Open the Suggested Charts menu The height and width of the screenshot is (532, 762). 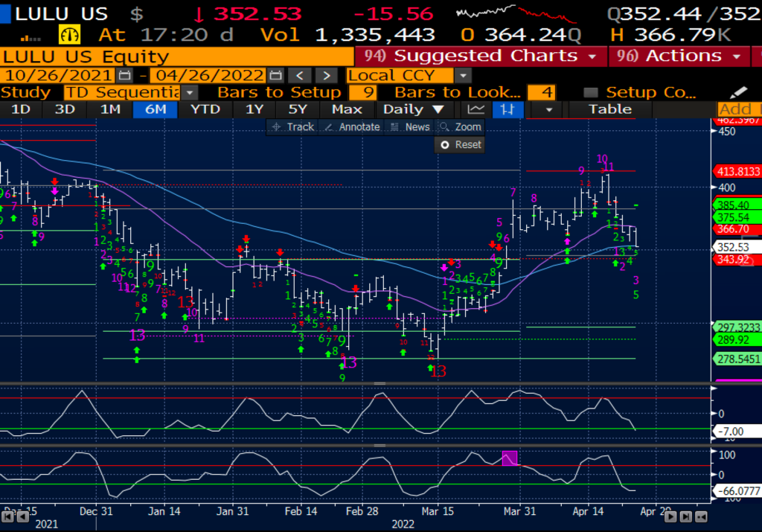[481, 56]
